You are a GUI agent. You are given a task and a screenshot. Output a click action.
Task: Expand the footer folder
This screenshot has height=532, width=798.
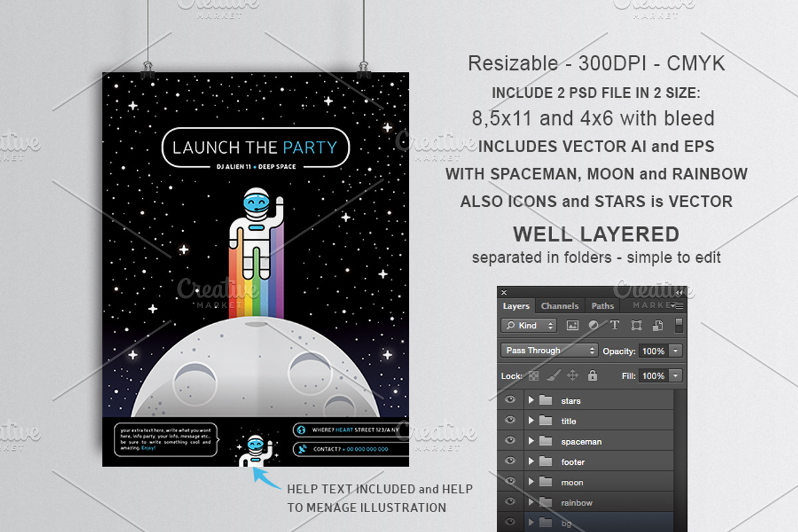pos(531,462)
